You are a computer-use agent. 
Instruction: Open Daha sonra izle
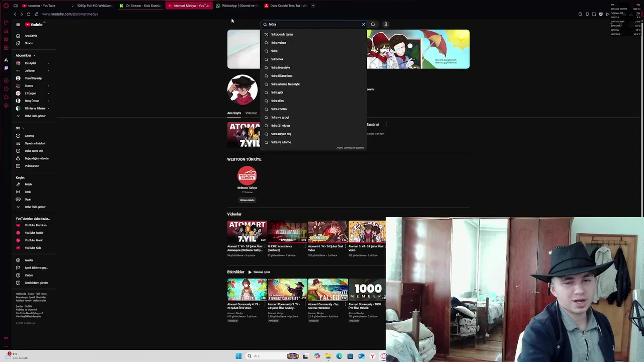point(34,151)
